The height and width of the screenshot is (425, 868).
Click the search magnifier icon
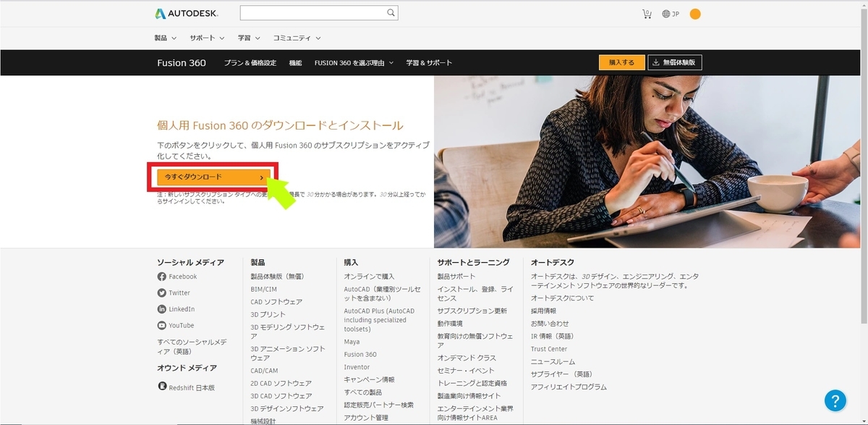391,12
